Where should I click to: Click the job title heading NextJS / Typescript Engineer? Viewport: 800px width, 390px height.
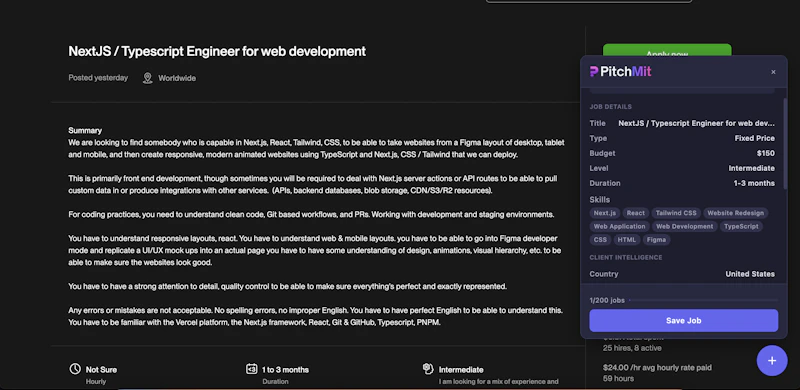pos(217,51)
